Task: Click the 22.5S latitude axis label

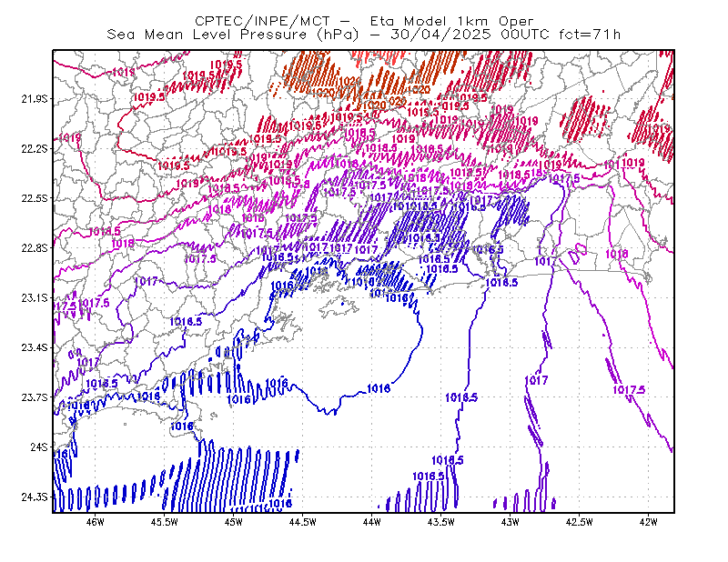Action: click(35, 198)
